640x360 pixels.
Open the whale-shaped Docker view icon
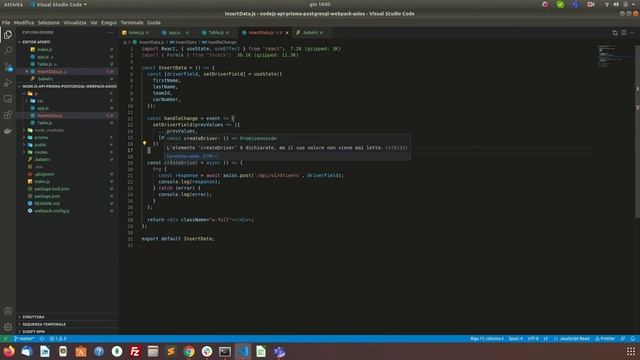click(x=8, y=131)
